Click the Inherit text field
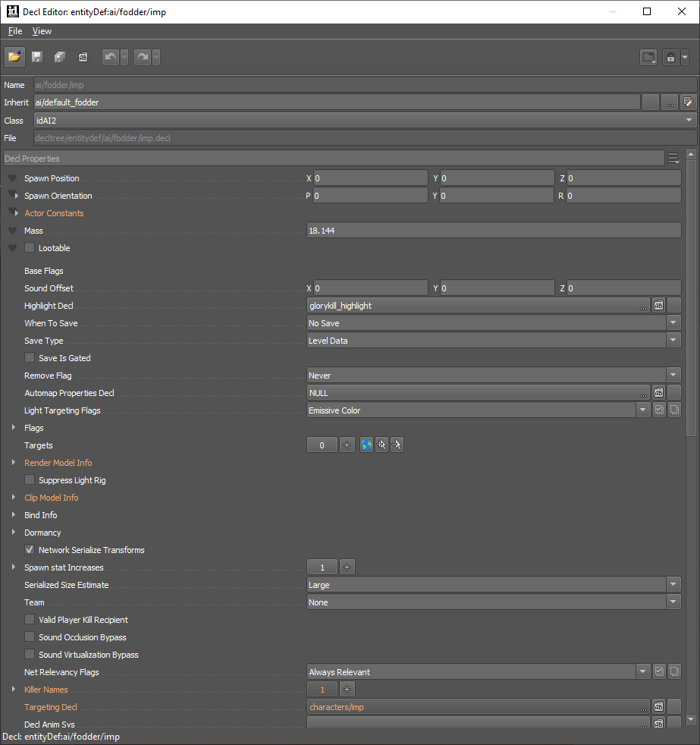700x745 pixels. coord(337,102)
